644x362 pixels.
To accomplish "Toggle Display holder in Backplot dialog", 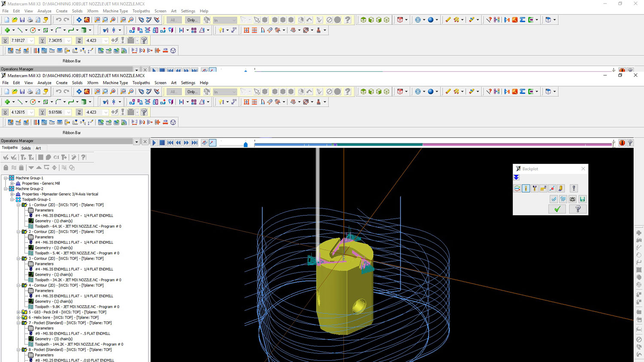I will [x=535, y=188].
